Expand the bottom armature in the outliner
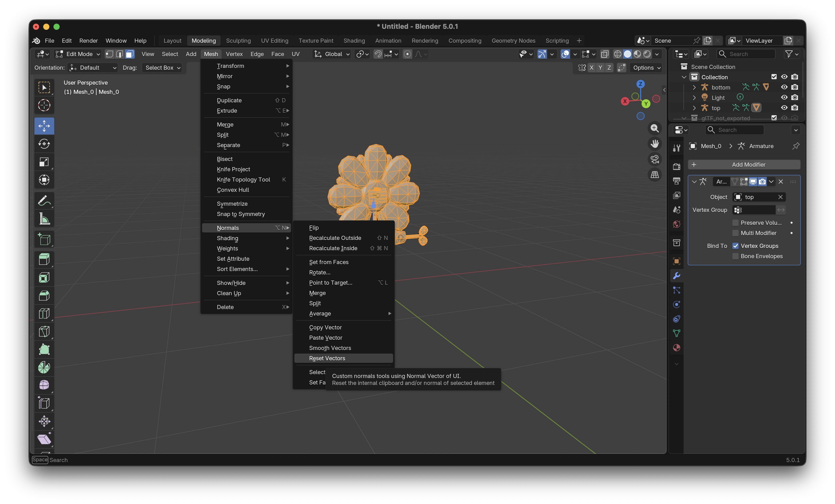The height and width of the screenshot is (504, 835). (x=694, y=87)
